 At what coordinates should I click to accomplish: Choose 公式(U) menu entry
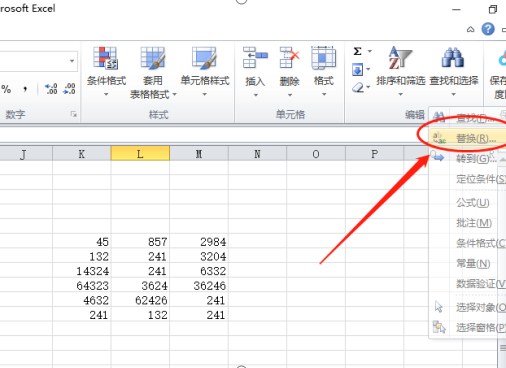tap(468, 202)
